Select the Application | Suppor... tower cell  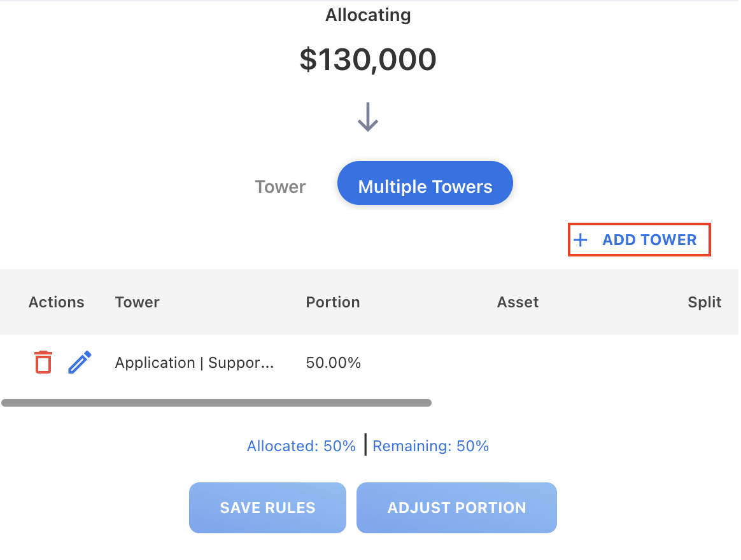(x=194, y=363)
